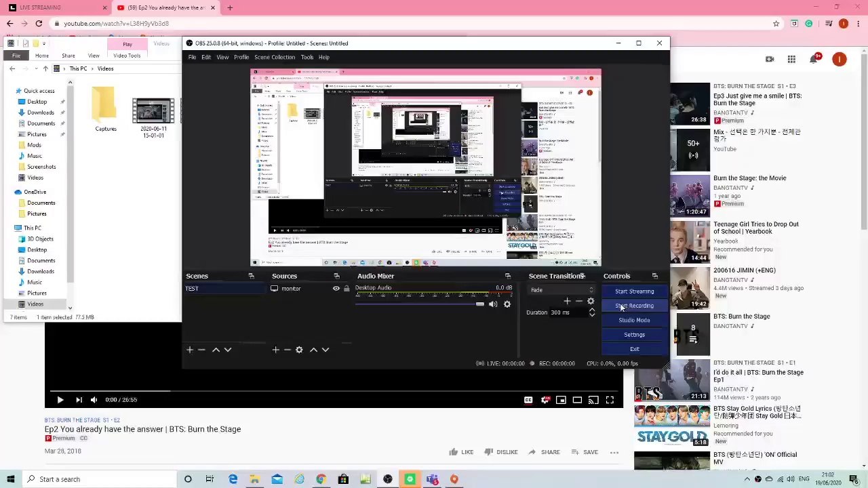This screenshot has width=868, height=488.
Task: Add a scene transition with plus icon
Action: tap(567, 301)
